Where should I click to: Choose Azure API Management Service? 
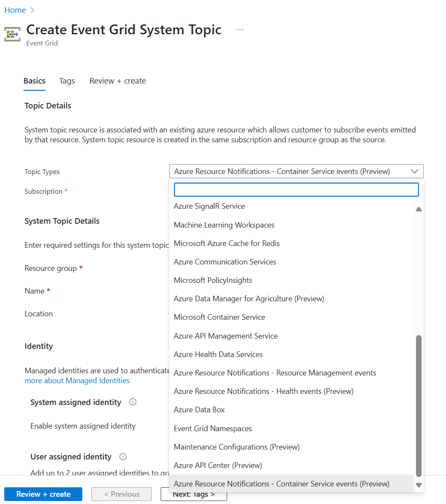(292, 336)
